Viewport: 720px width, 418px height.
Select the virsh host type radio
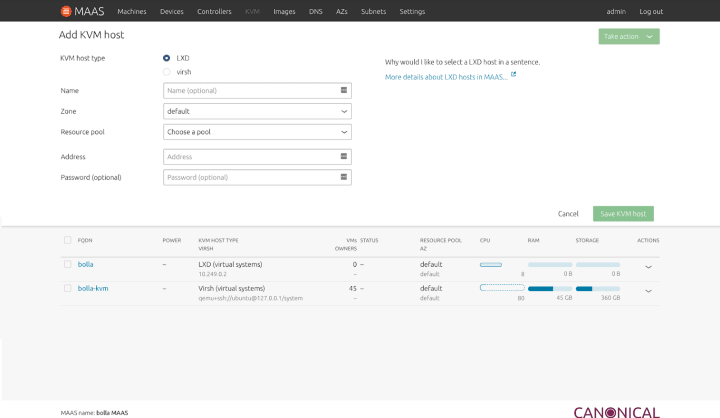pos(166,72)
